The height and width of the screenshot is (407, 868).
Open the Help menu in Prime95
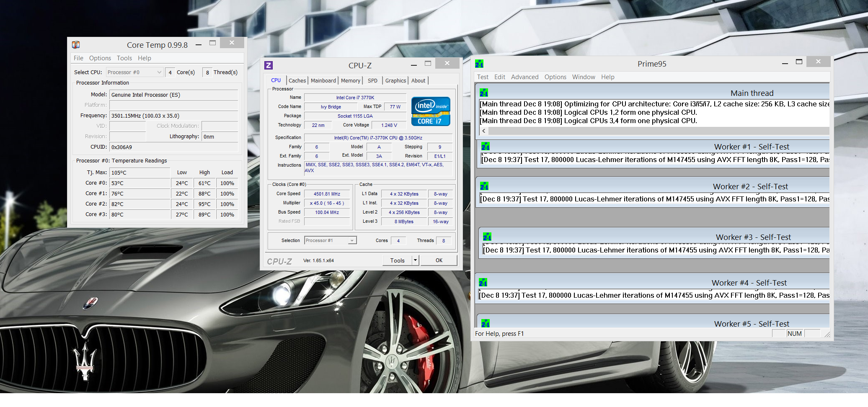(608, 77)
